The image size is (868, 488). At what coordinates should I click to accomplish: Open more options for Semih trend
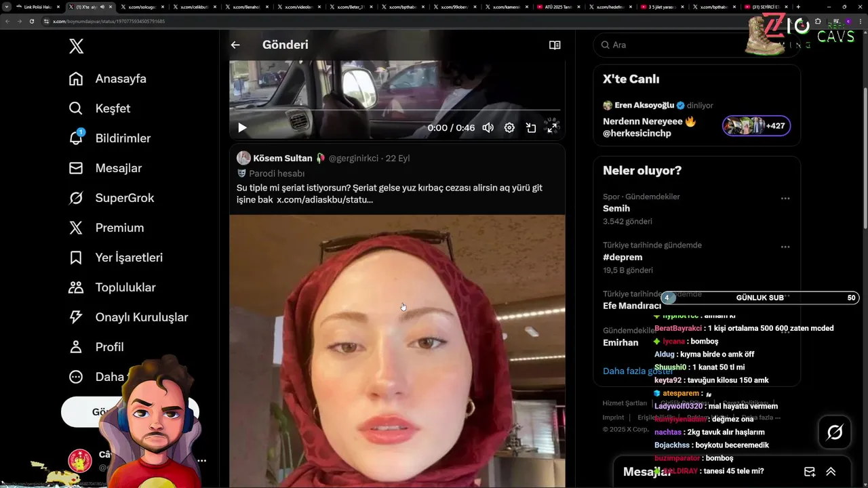click(x=785, y=199)
